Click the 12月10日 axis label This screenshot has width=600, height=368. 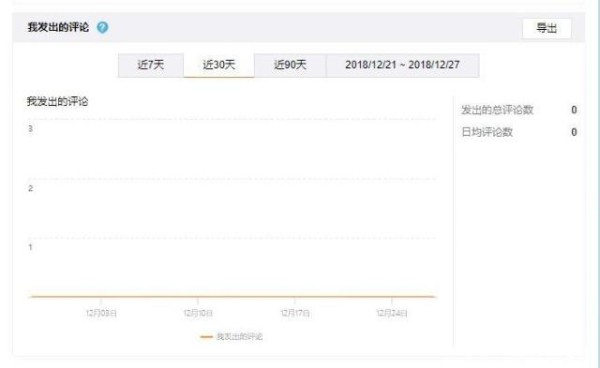[x=198, y=313]
